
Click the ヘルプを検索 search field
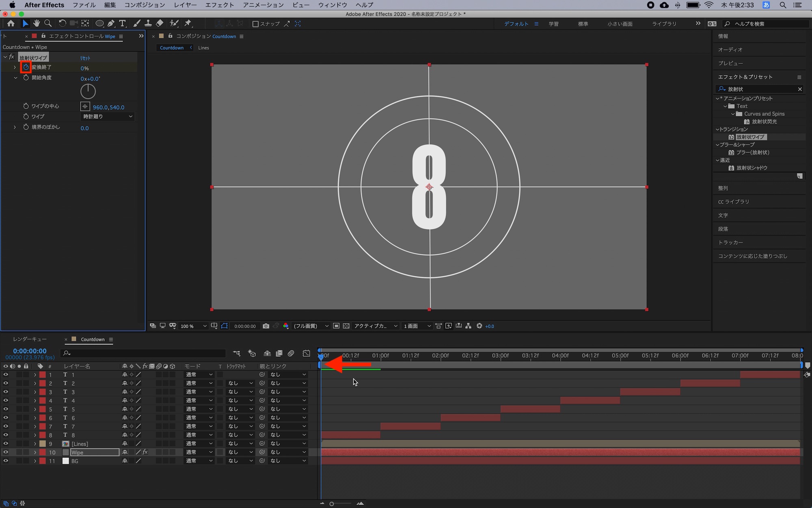(765, 24)
